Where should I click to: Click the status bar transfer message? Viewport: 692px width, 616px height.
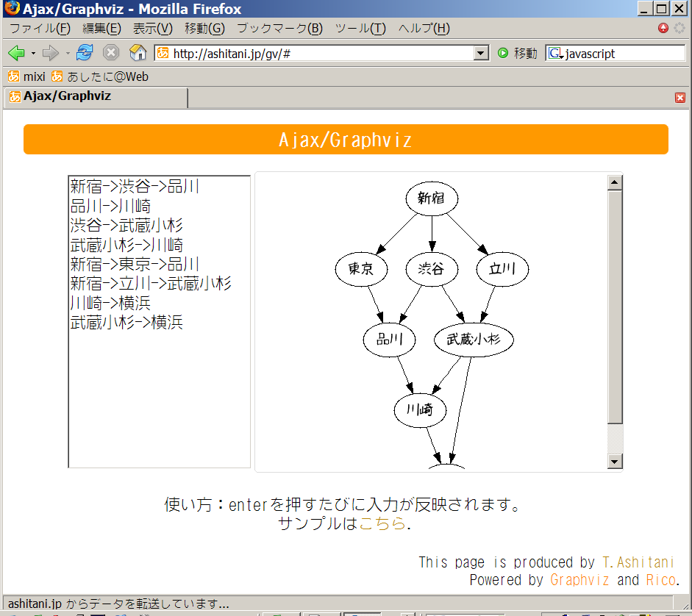[x=118, y=604]
